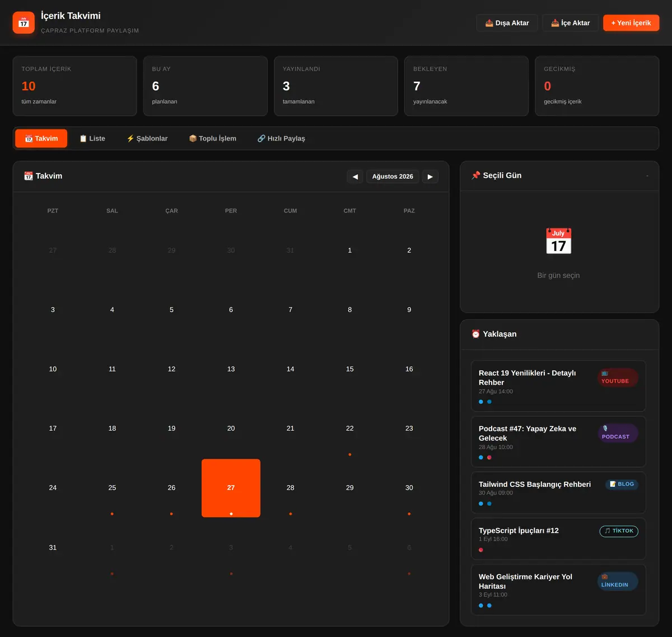This screenshot has width=672, height=637.
Task: Select August 15 in the calendar
Action: 350,369
